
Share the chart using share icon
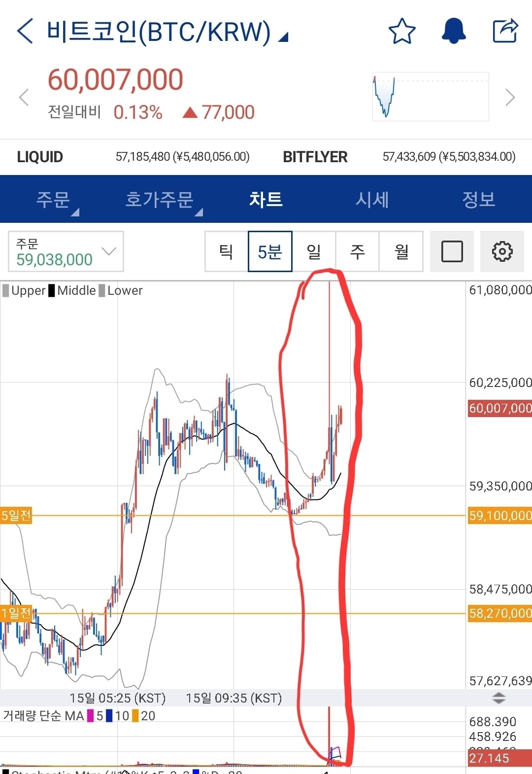coord(505,31)
